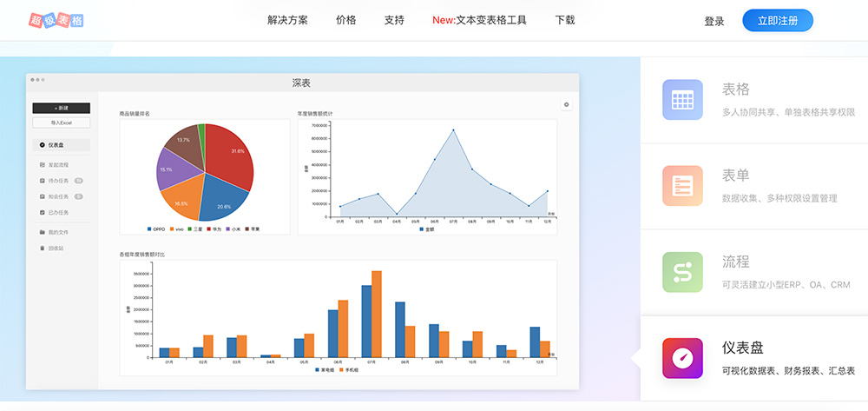The image size is (868, 411).
Task: Click the 07月 peak point on line chart
Action: tap(453, 130)
